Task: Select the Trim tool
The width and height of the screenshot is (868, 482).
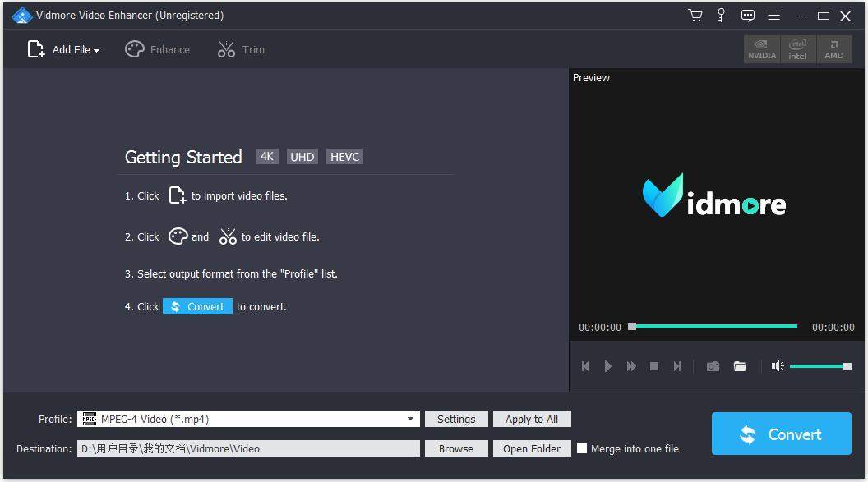Action: click(x=241, y=49)
